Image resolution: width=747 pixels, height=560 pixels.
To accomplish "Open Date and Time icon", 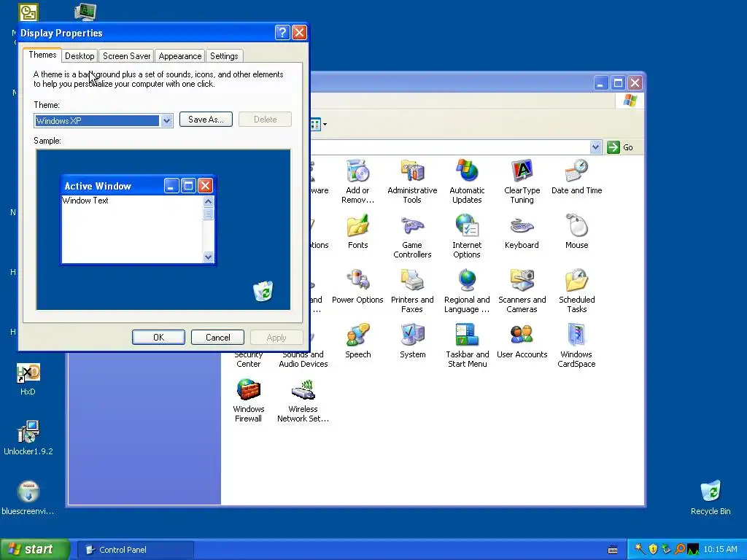I will click(x=576, y=171).
